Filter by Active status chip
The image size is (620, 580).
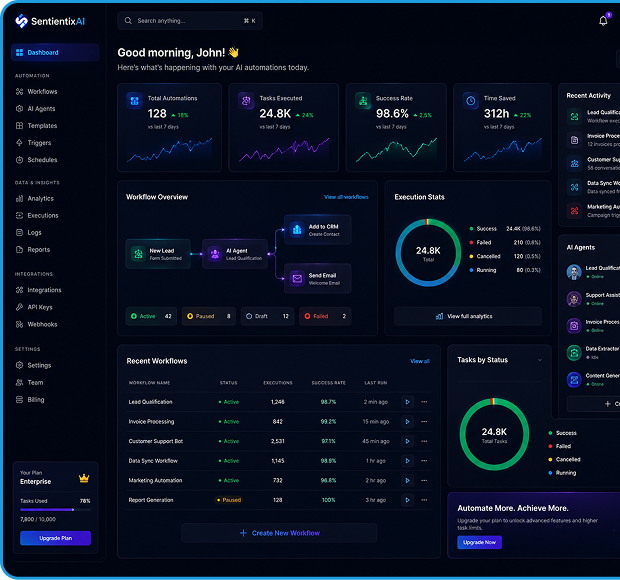(151, 316)
